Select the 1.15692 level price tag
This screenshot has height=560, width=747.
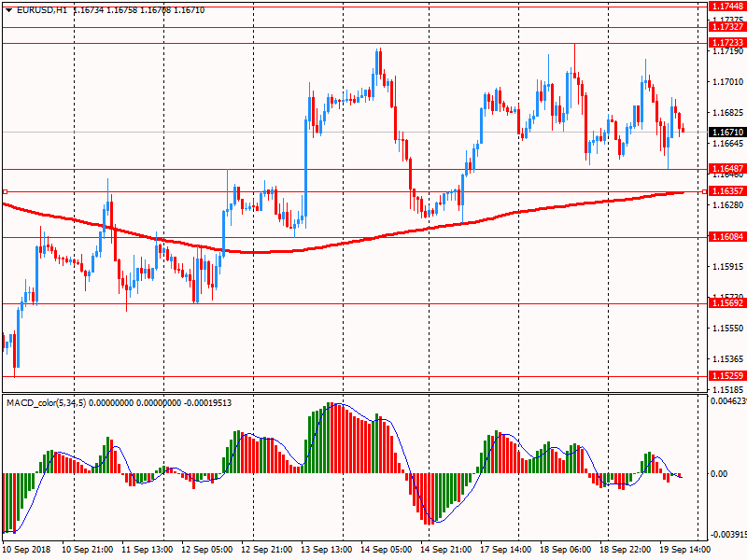click(x=726, y=303)
